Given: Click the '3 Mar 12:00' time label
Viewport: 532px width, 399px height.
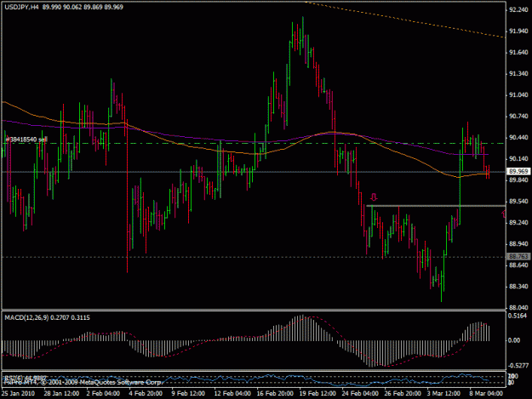Looking at the screenshot, I should click(443, 394).
